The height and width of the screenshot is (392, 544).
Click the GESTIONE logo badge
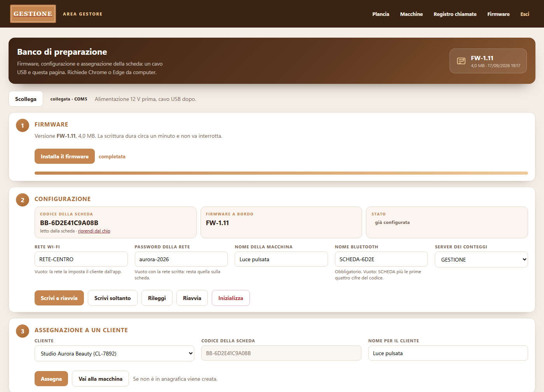coord(33,14)
